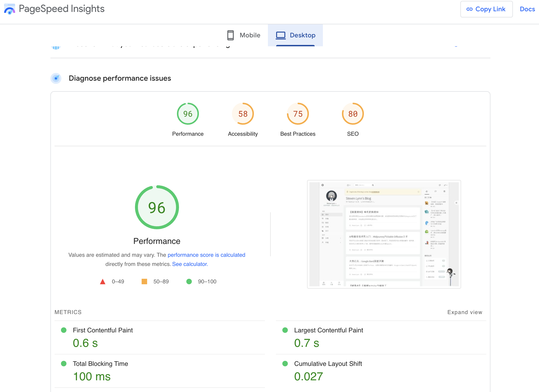539x392 pixels.
Task: Open the performance score is calculated link
Action: click(x=206, y=255)
